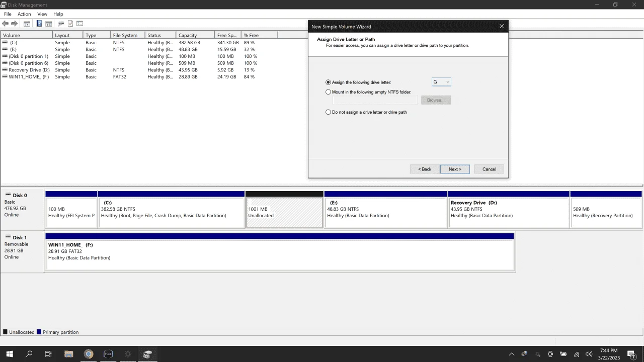
Task: Open Chrome from the taskbar
Action: [x=89, y=354]
